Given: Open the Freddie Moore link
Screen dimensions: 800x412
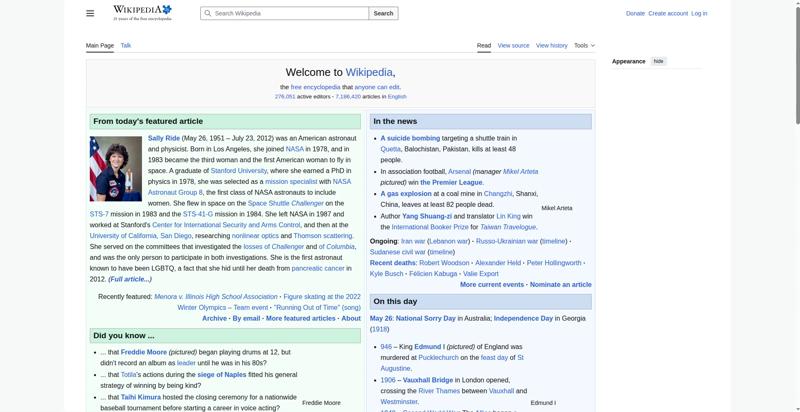Looking at the screenshot, I should (x=144, y=352).
